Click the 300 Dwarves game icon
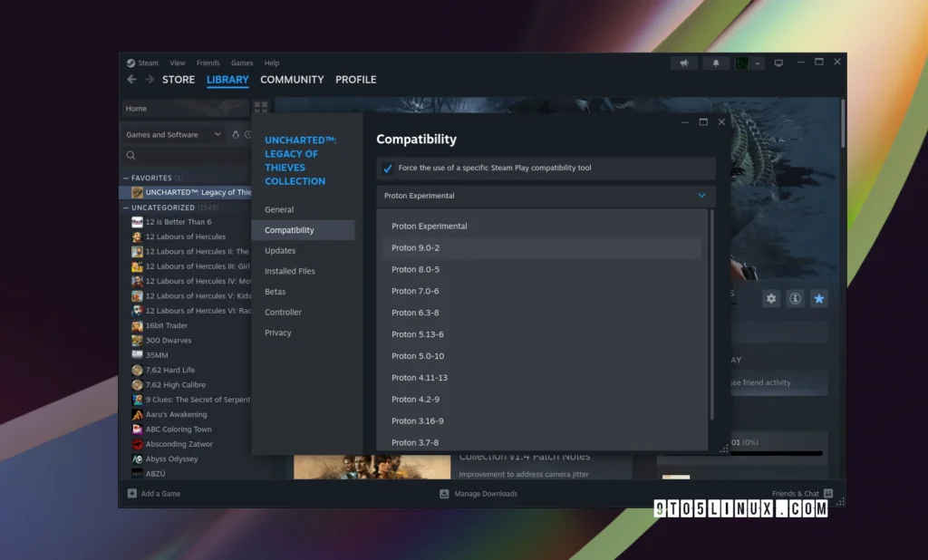Screen dimensions: 928x560 [x=138, y=341]
